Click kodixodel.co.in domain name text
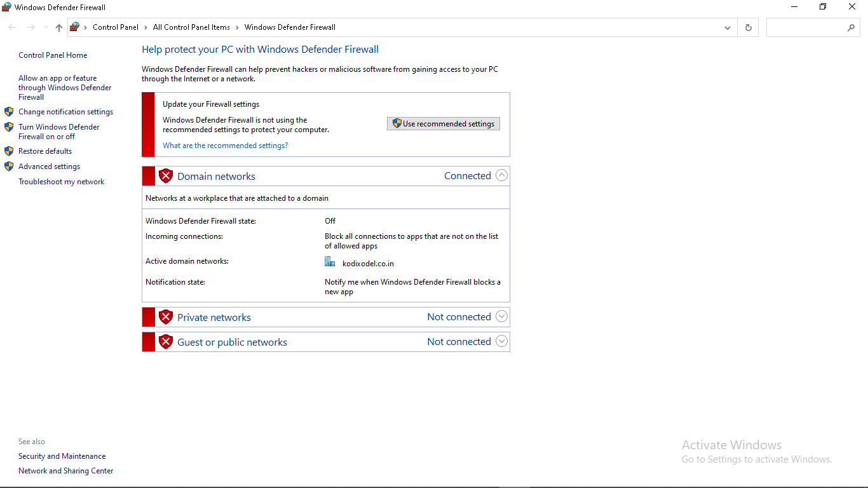This screenshot has height=488, width=868. pyautogui.click(x=368, y=264)
